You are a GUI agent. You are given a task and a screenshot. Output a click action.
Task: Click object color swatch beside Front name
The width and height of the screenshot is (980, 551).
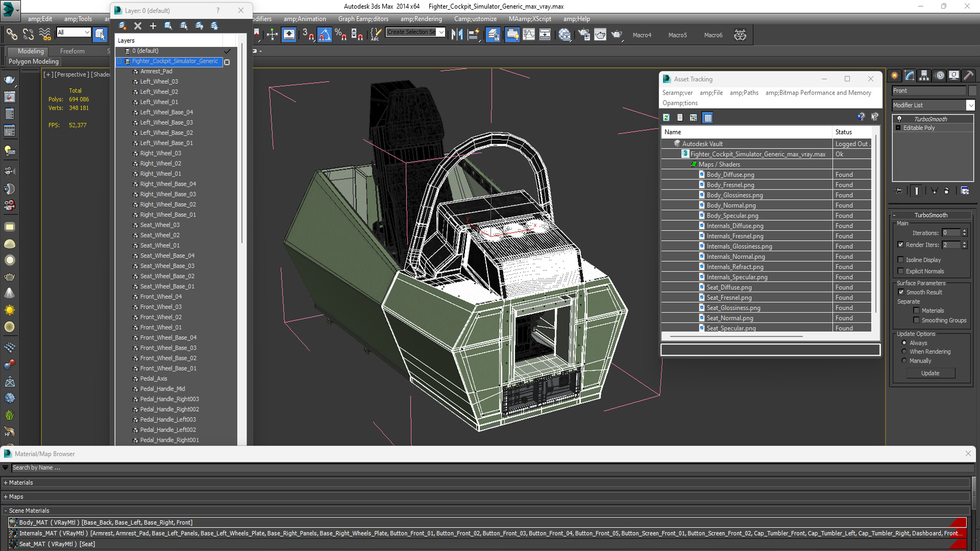pyautogui.click(x=972, y=90)
